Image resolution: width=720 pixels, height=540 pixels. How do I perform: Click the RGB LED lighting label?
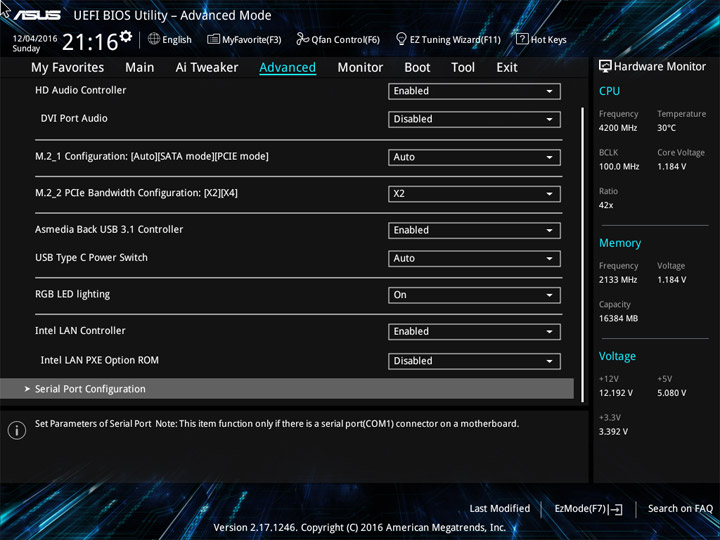click(73, 294)
